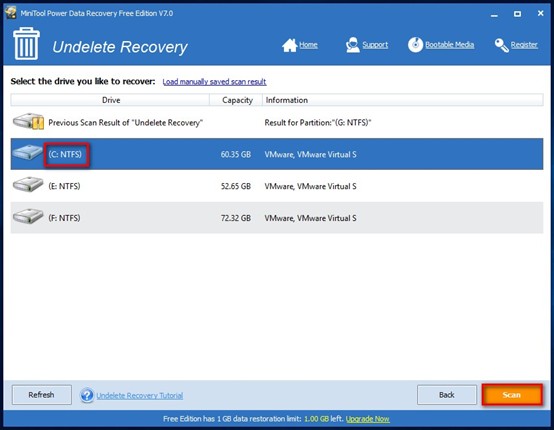Click the 60.35 GB capacity value
Screen dimensions: 554x430
[236, 154]
